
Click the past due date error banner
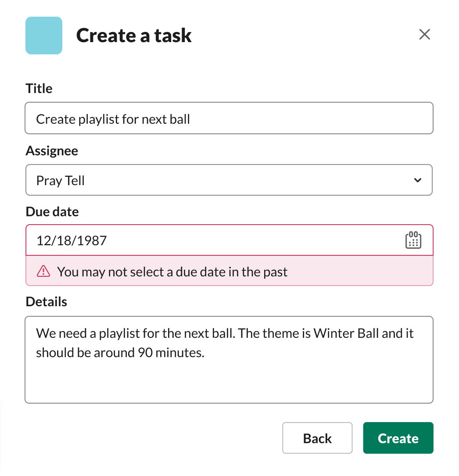pos(228,272)
